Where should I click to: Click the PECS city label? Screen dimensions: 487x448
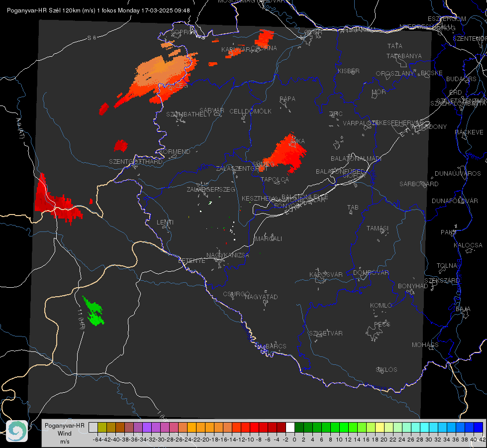tap(382, 325)
